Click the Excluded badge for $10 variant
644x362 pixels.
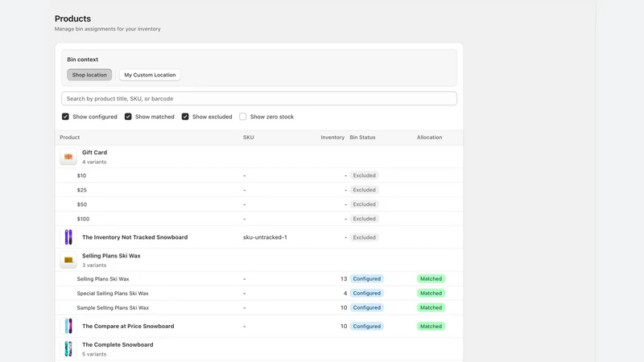[x=365, y=175]
